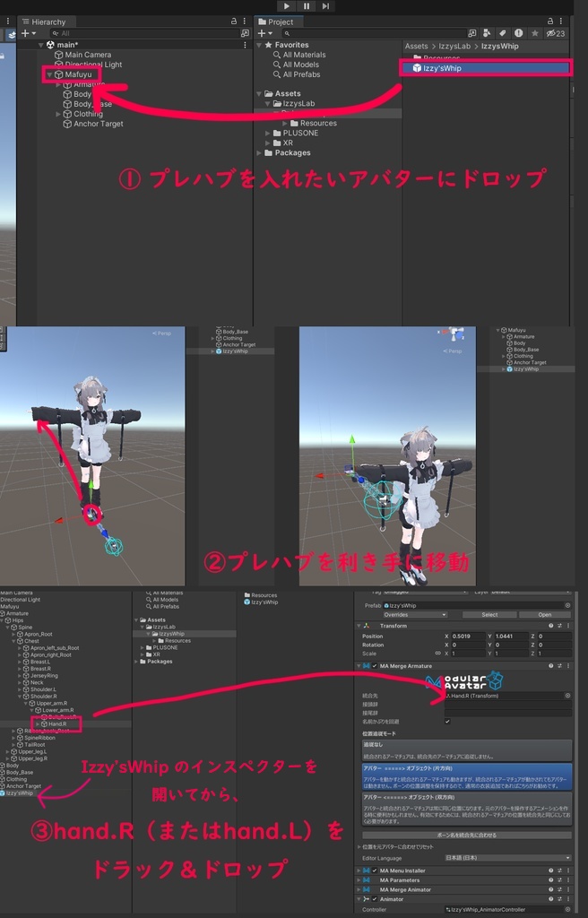The image size is (588, 918).
Task: Open the MA Merge Armature help icon
Action: click(550, 666)
